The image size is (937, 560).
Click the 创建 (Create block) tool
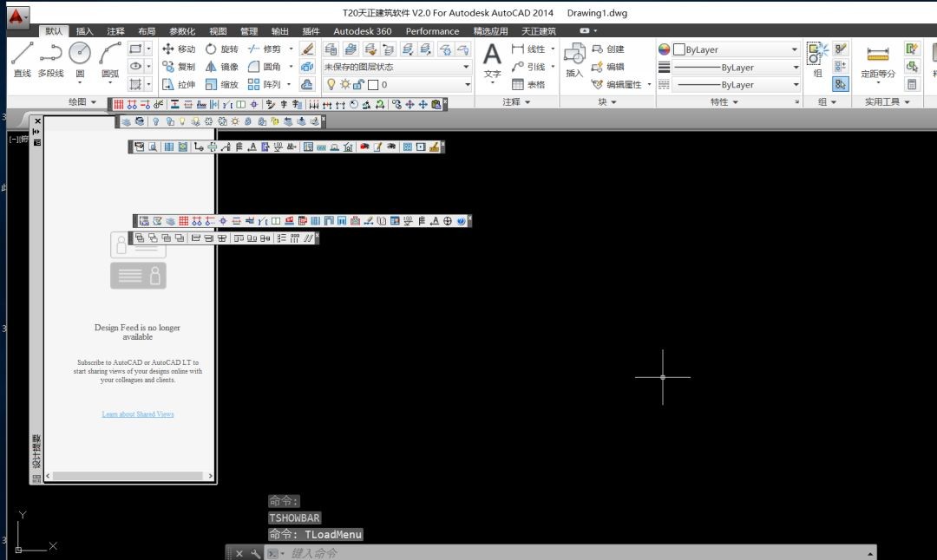607,49
